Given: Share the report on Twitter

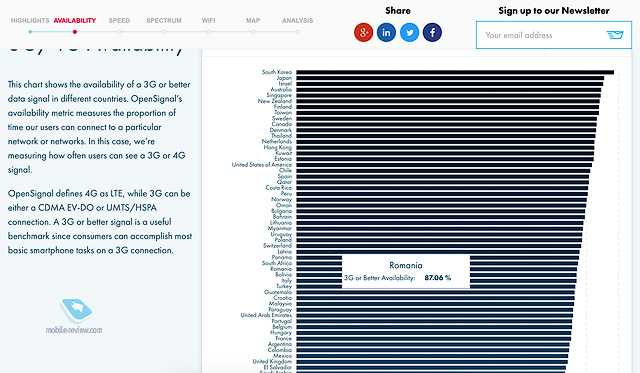Looking at the screenshot, I should tap(409, 32).
